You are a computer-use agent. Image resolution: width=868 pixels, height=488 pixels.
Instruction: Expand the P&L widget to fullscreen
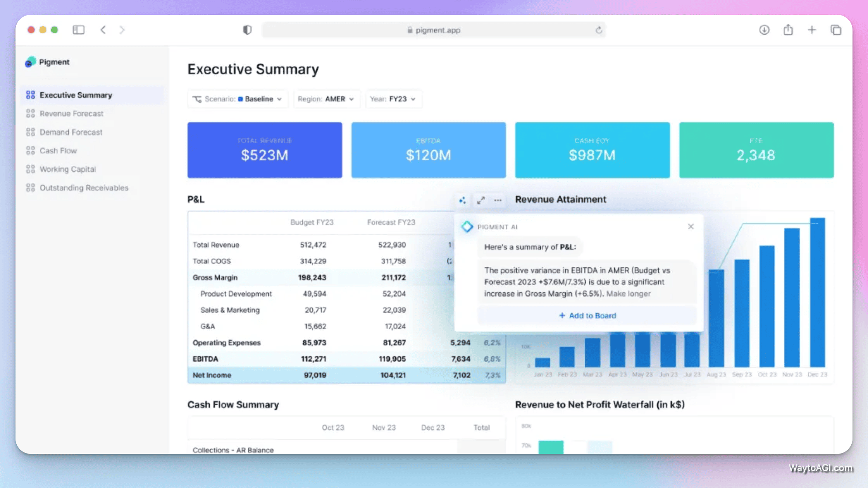(481, 200)
